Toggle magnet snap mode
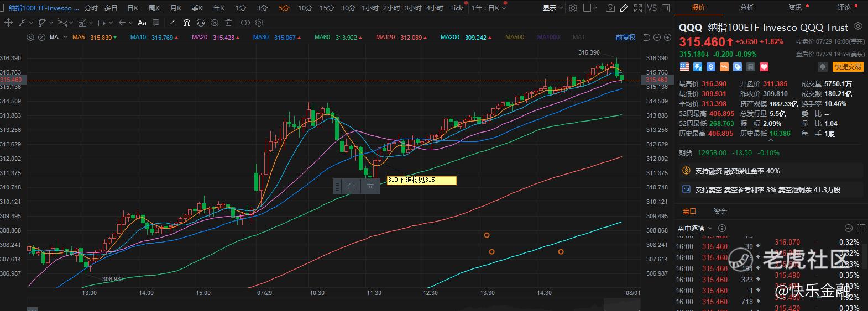Screen dimensions: 868x311 pos(186,23)
